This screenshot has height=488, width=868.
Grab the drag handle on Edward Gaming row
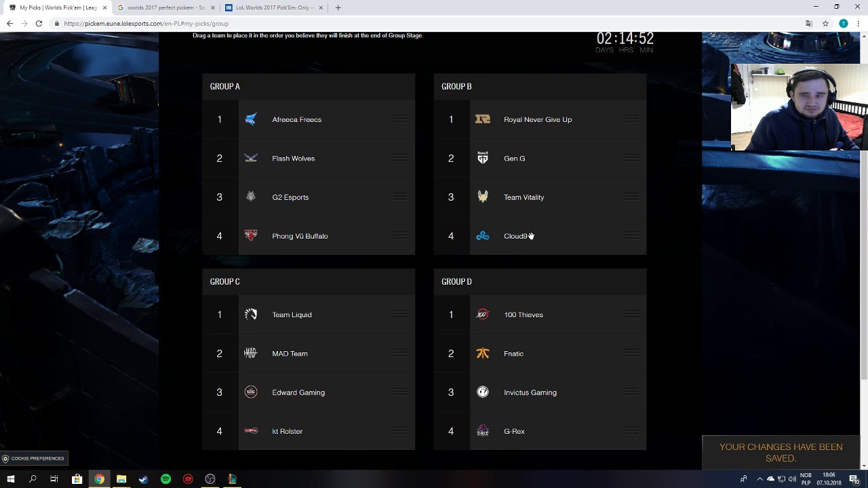pyautogui.click(x=400, y=392)
